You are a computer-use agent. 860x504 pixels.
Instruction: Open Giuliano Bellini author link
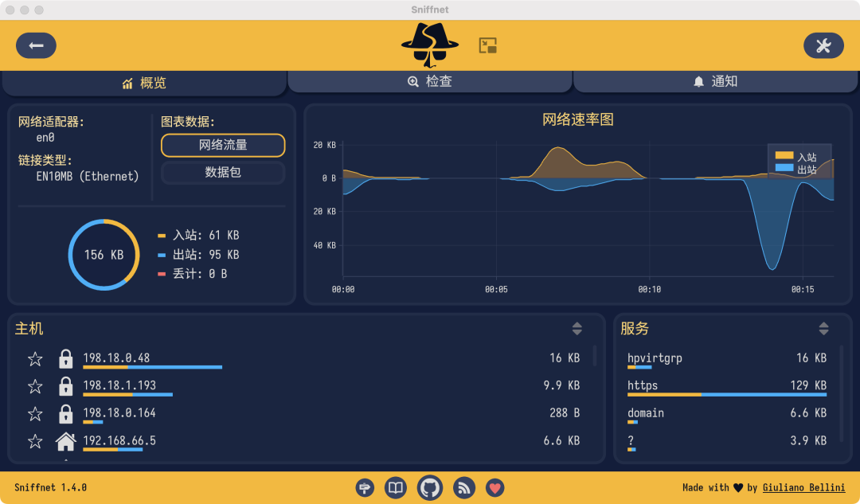tap(803, 487)
